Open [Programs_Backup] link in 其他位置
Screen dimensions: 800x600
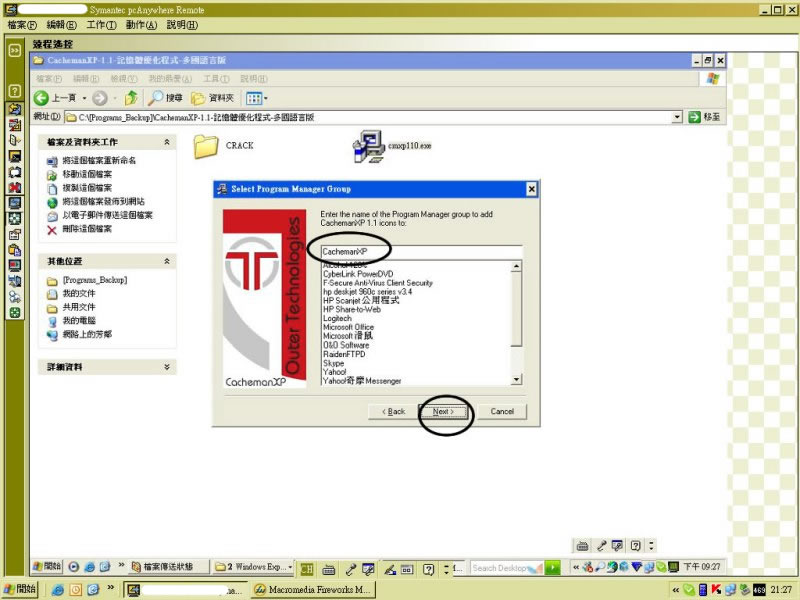tap(94, 280)
